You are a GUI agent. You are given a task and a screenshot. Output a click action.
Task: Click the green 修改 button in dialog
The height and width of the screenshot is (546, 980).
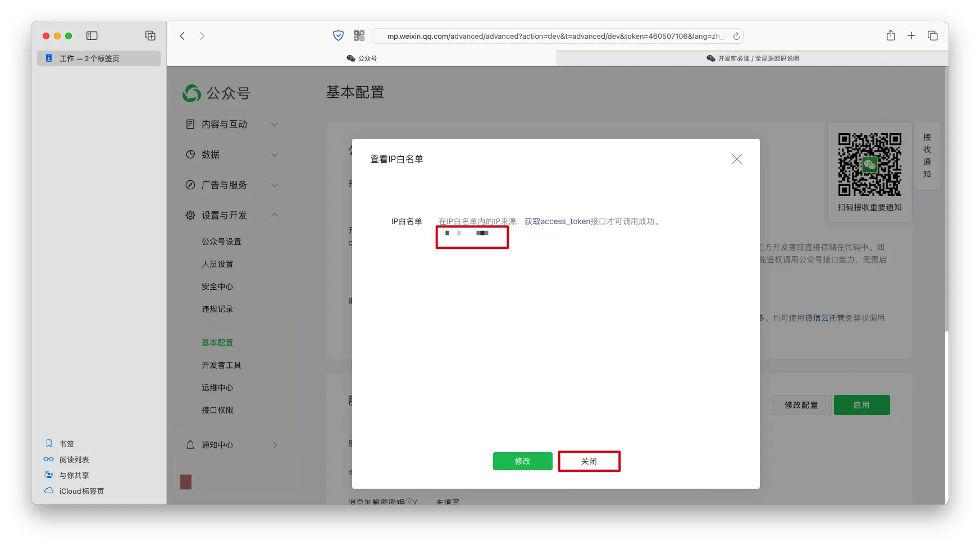[522, 461]
